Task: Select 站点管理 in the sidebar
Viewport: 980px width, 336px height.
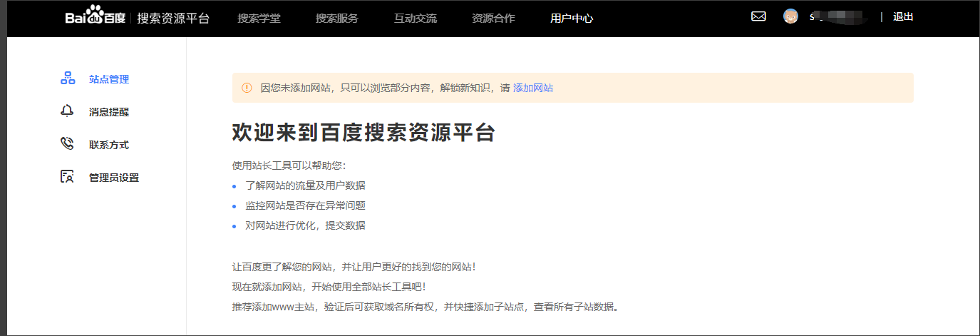Action: (109, 79)
